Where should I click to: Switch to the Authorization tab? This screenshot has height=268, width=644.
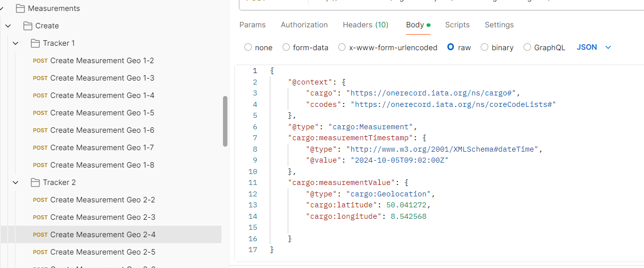pyautogui.click(x=304, y=25)
